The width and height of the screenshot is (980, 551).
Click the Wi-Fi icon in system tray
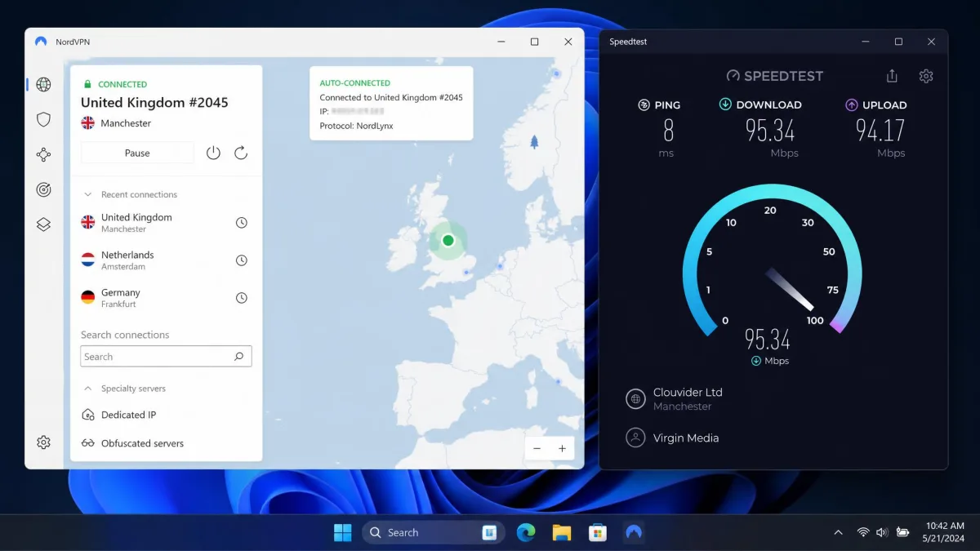tap(863, 532)
